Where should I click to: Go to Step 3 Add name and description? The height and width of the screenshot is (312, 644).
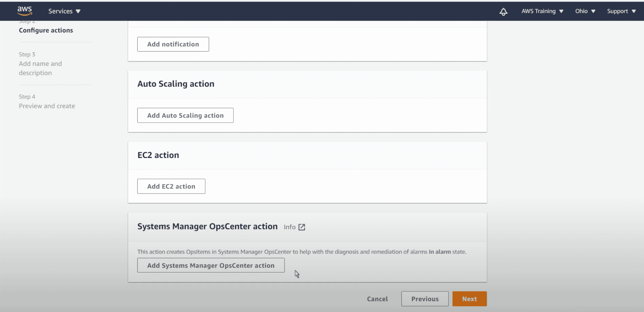coord(40,68)
